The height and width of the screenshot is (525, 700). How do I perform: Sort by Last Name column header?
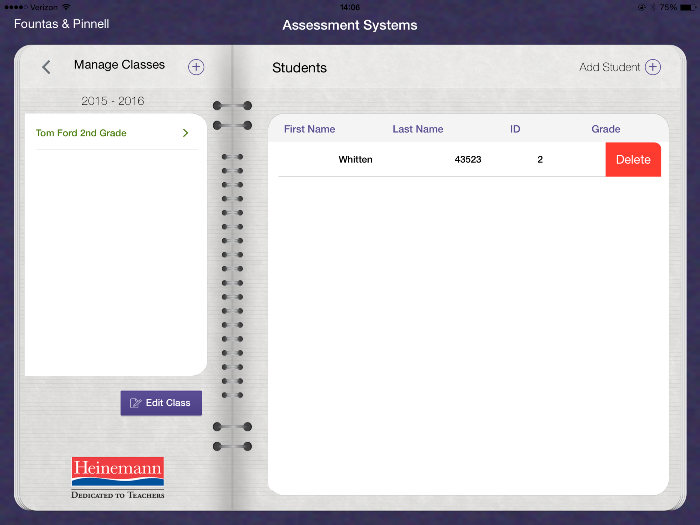[x=418, y=129]
